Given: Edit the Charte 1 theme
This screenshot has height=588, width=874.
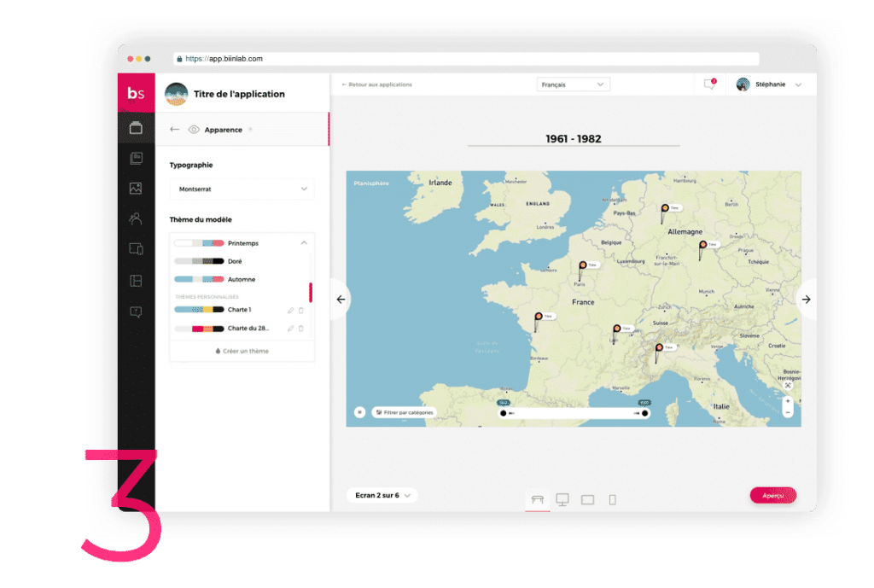Looking at the screenshot, I should 290,311.
